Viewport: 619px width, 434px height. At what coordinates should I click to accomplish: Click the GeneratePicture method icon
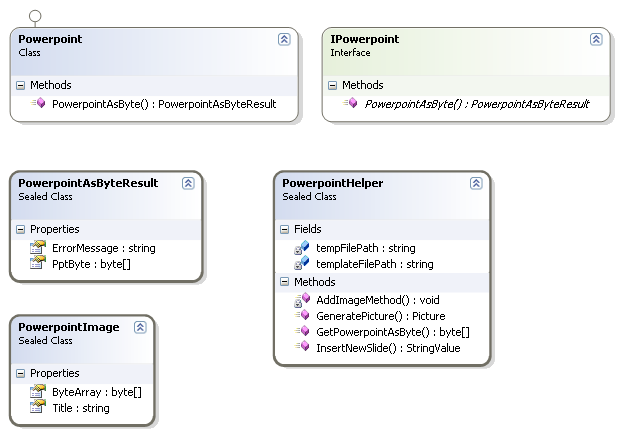point(301,315)
